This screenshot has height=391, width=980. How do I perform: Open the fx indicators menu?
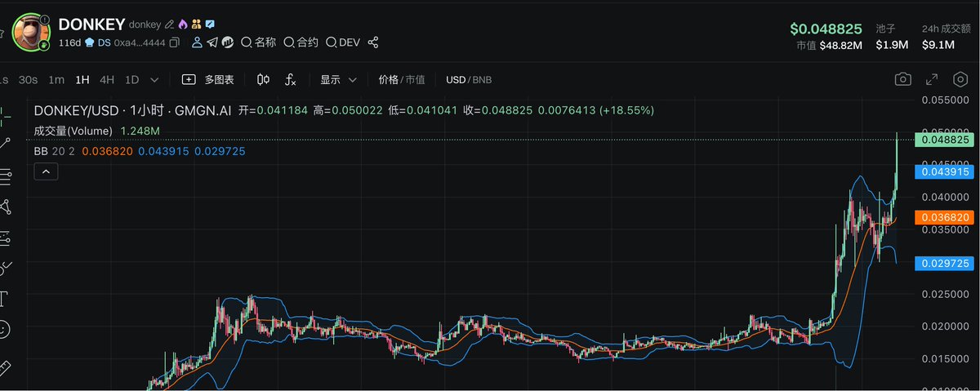(x=290, y=80)
